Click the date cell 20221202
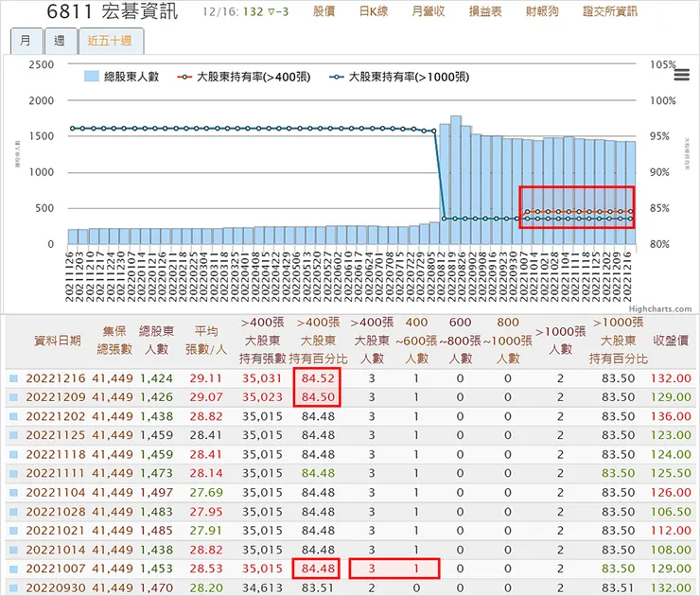This screenshot has width=700, height=596. pos(56,416)
